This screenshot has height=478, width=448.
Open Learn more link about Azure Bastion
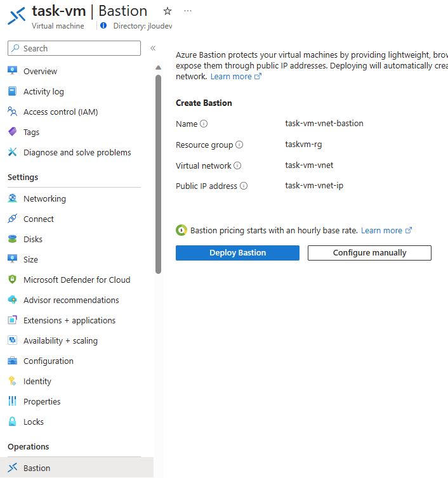click(x=236, y=77)
